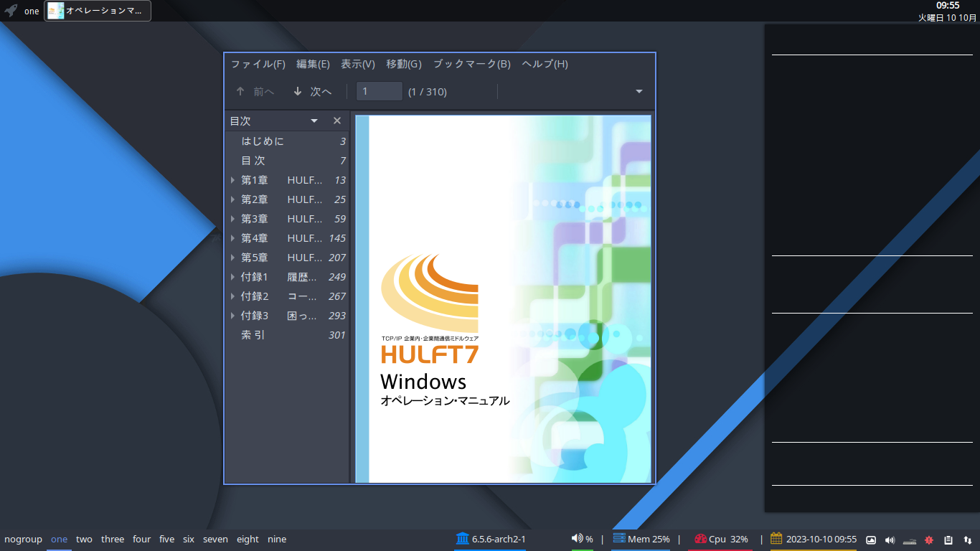The height and width of the screenshot is (551, 980).
Task: Click the tray speaker volume icon
Action: tap(890, 540)
